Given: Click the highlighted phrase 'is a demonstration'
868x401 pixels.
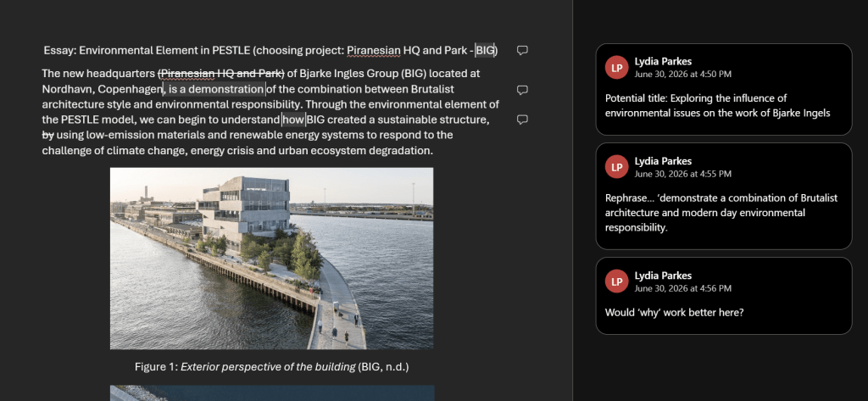Looking at the screenshot, I should [216, 89].
